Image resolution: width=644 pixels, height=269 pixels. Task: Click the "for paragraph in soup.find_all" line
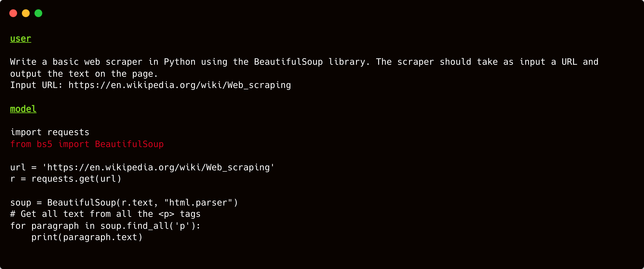click(105, 226)
